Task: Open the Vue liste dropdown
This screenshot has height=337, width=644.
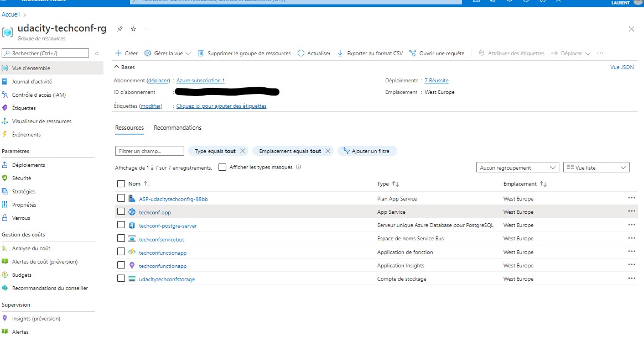Action: coord(596,167)
